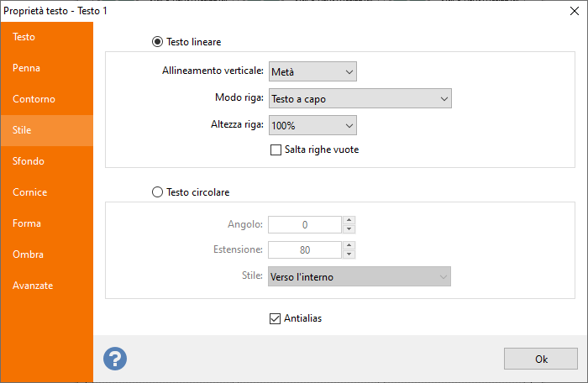
Task: Close the Proprietà testo dialog
Action: (574, 11)
